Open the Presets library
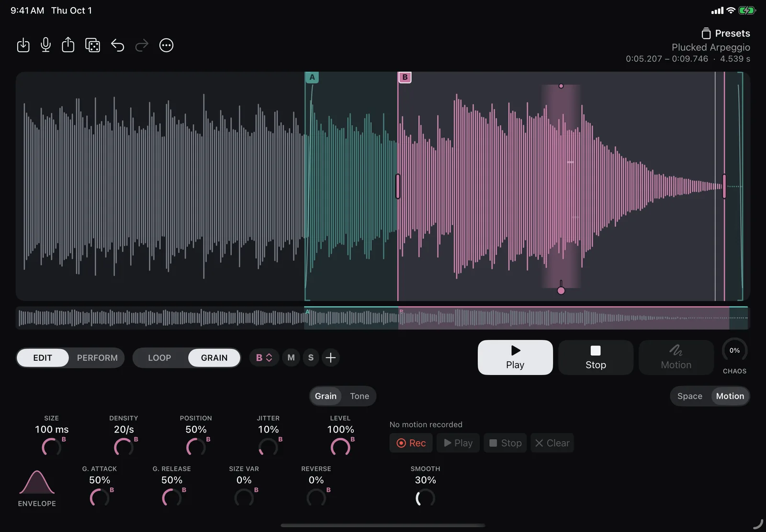This screenshot has width=766, height=532. pyautogui.click(x=726, y=33)
